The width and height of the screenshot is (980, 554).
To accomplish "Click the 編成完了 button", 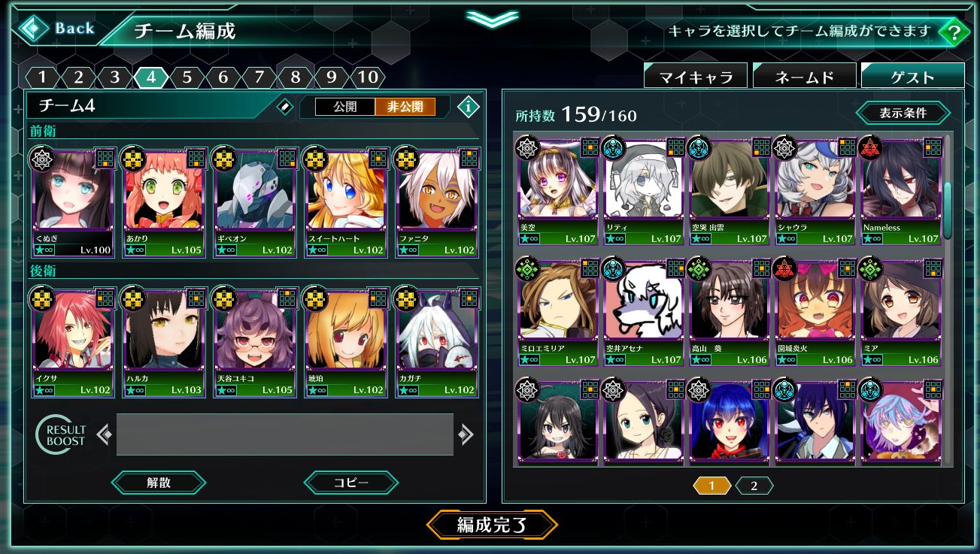I will coord(492,525).
